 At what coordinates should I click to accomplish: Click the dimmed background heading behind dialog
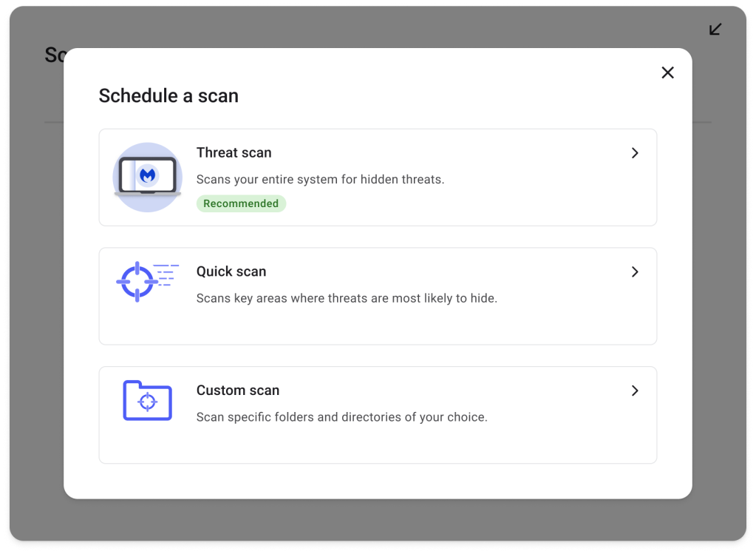(x=54, y=55)
